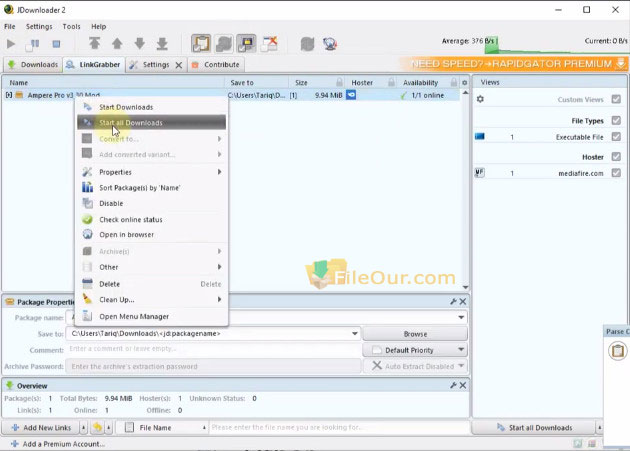630x451 pixels.
Task: Open the File menu
Action: pyautogui.click(x=10, y=27)
